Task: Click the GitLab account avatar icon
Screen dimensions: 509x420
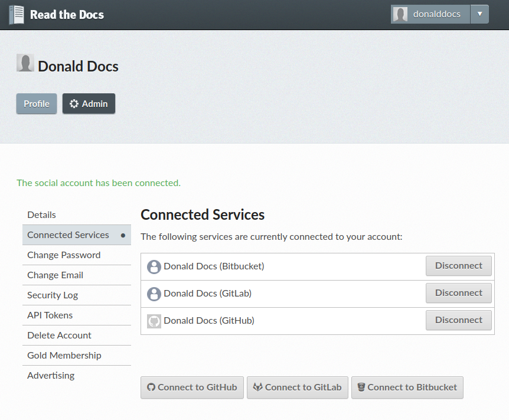Action: (154, 294)
